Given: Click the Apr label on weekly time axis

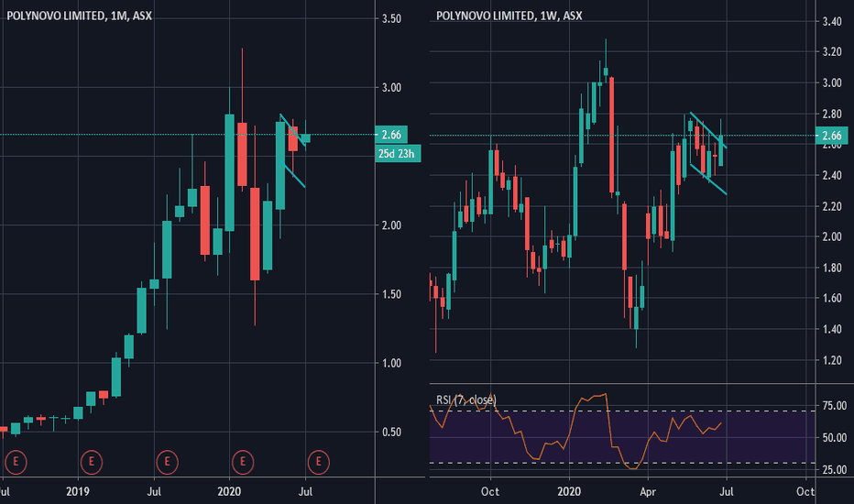Looking at the screenshot, I should [648, 491].
